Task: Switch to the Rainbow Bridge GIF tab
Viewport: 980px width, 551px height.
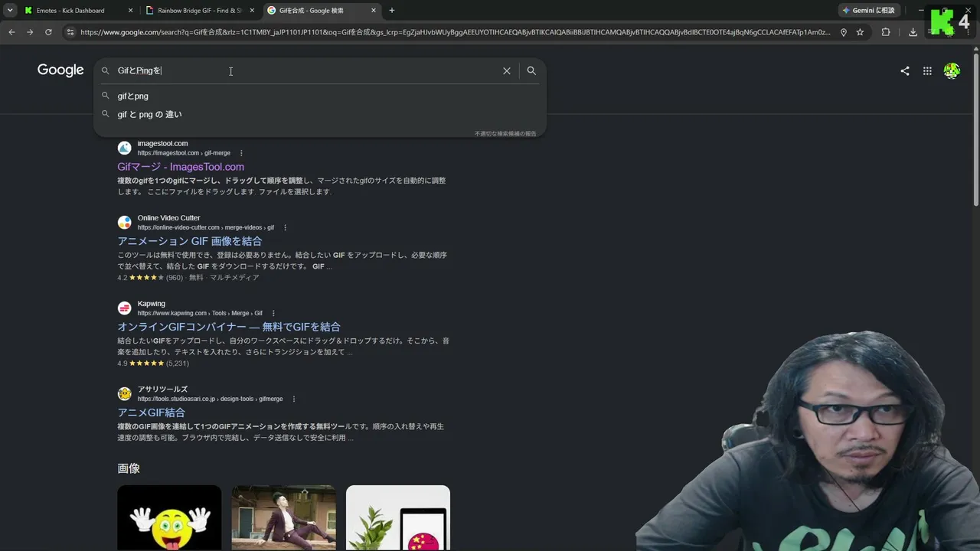Action: coord(199,11)
